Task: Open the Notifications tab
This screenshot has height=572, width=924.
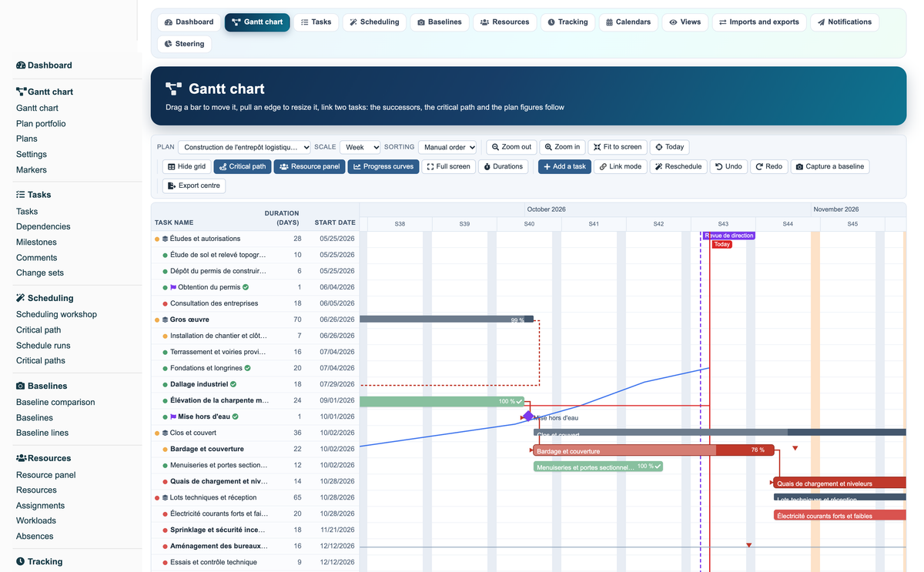Action: pos(845,22)
